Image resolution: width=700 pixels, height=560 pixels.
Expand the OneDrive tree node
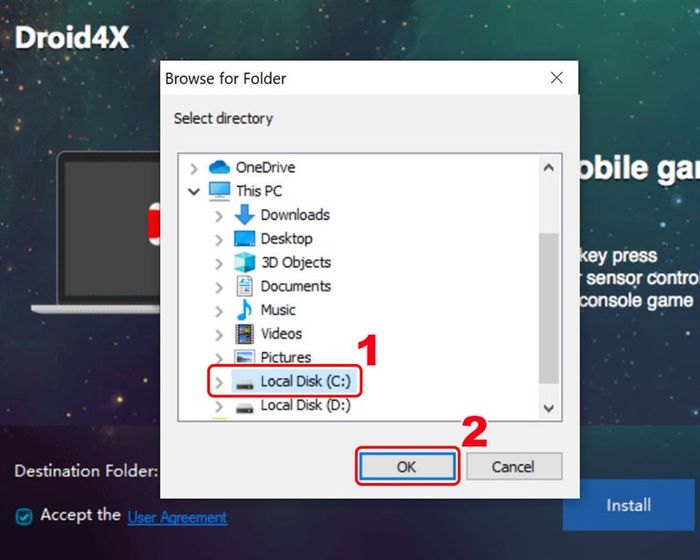click(x=194, y=168)
